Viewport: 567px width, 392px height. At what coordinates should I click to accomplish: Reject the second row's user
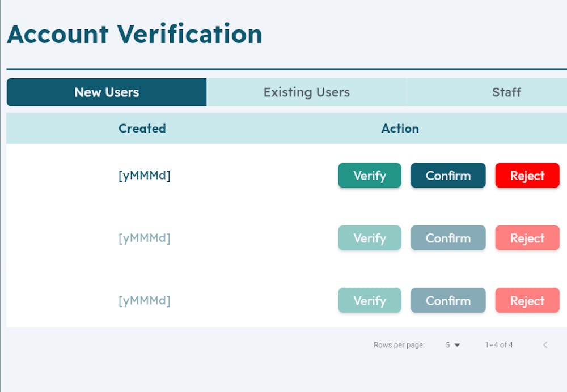coord(527,238)
